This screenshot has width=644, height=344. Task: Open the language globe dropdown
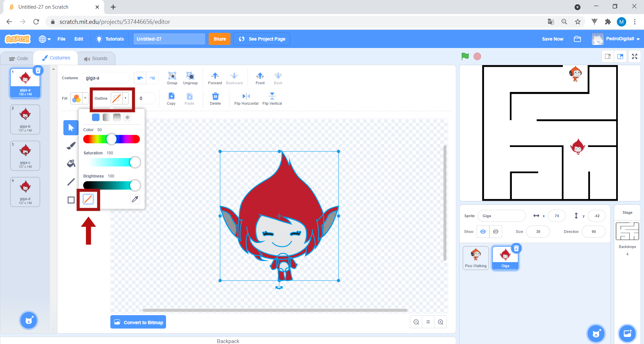45,39
